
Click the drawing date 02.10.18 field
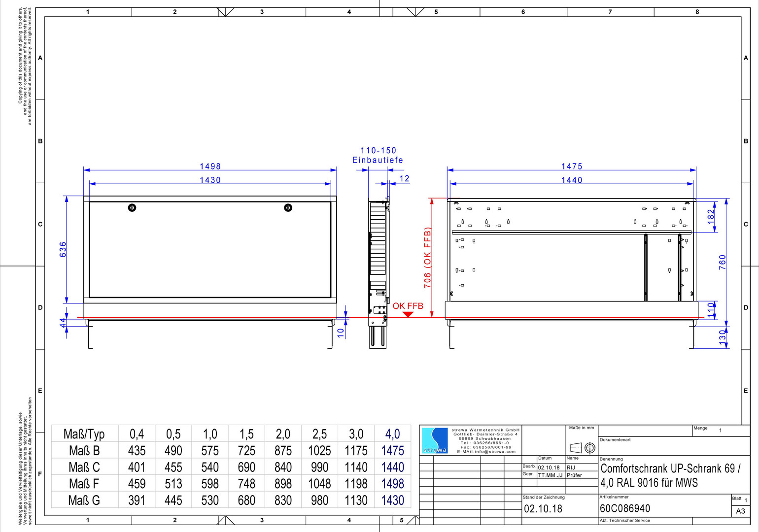point(543,509)
